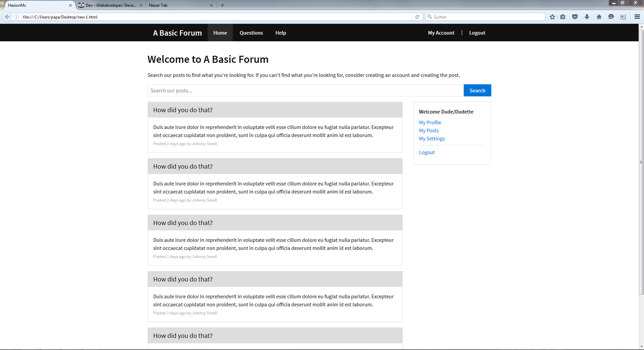Image resolution: width=644 pixels, height=350 pixels.
Task: Click the browser back arrow button
Action: [x=7, y=17]
